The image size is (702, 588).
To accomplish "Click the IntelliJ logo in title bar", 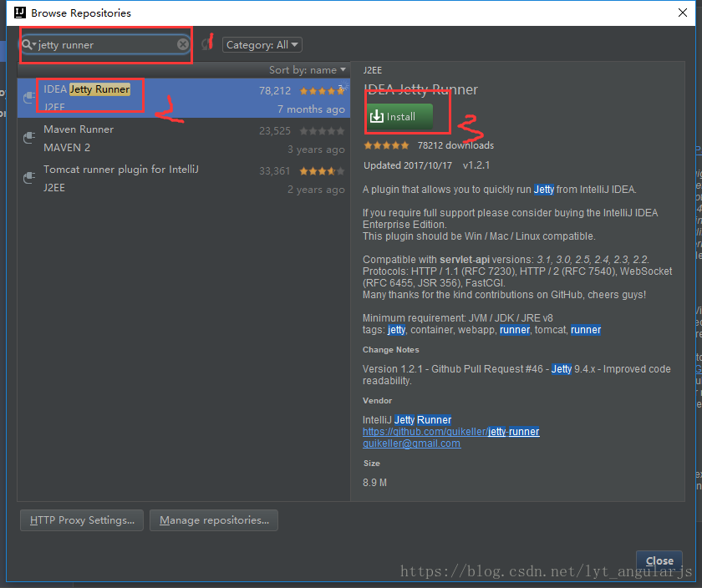I will pyautogui.click(x=20, y=13).
